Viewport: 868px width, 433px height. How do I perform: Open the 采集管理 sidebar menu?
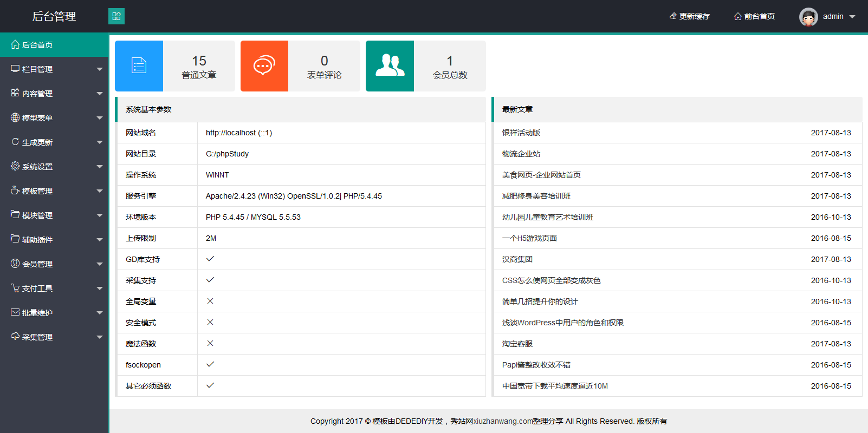point(37,337)
